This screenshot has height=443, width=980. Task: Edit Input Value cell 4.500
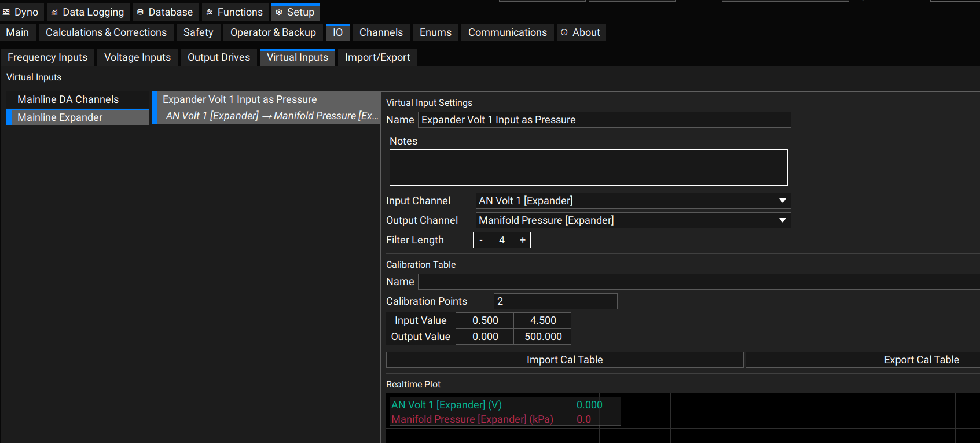tap(542, 320)
